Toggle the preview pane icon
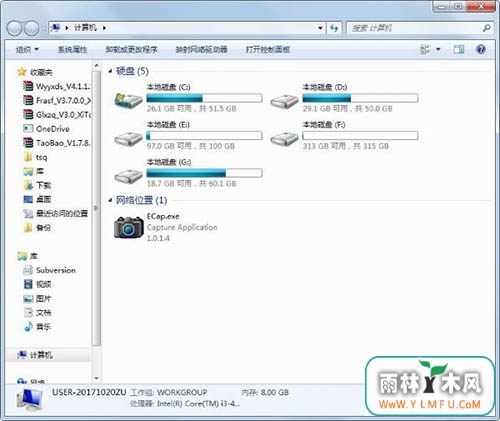 pyautogui.click(x=459, y=50)
